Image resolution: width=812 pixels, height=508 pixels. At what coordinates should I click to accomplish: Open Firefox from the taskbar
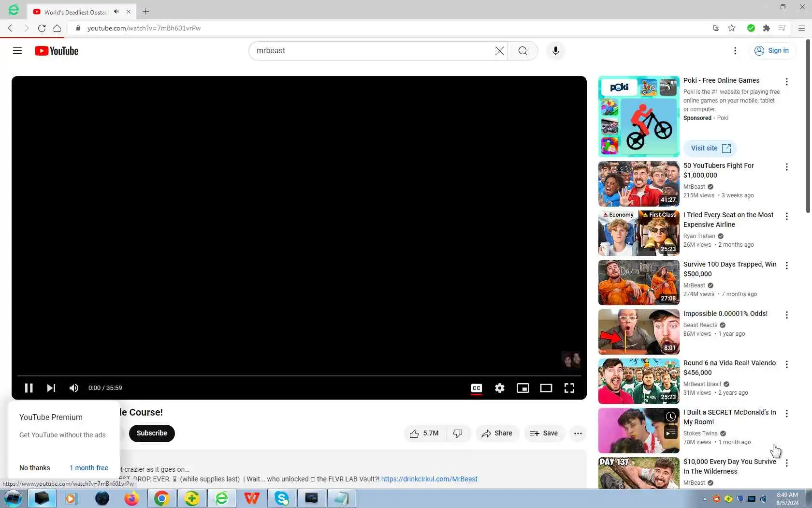131,498
